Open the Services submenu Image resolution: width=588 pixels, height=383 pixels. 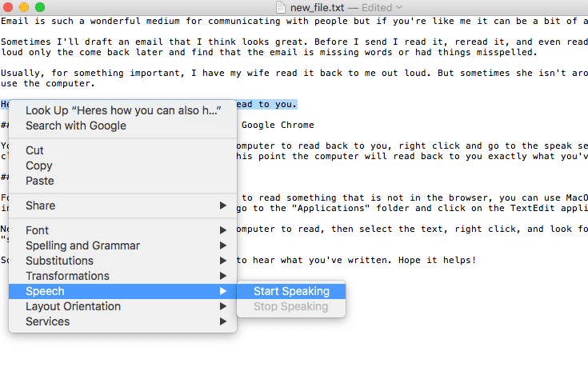(122, 321)
